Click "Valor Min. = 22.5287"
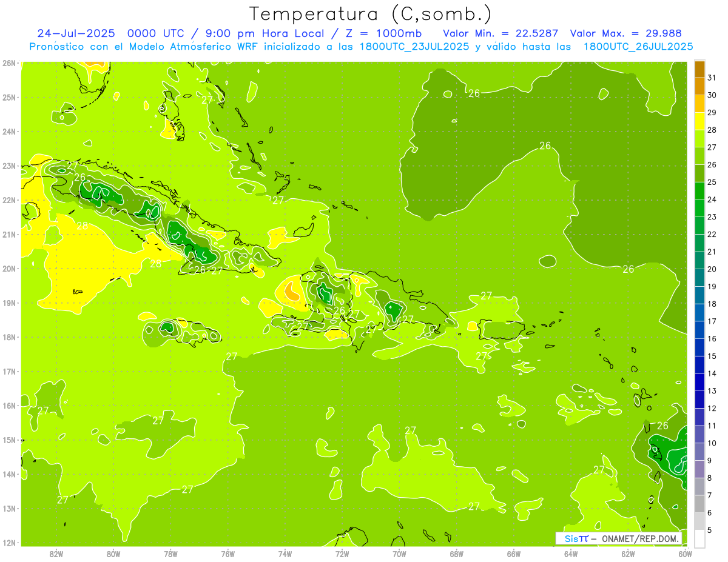 coord(500,33)
